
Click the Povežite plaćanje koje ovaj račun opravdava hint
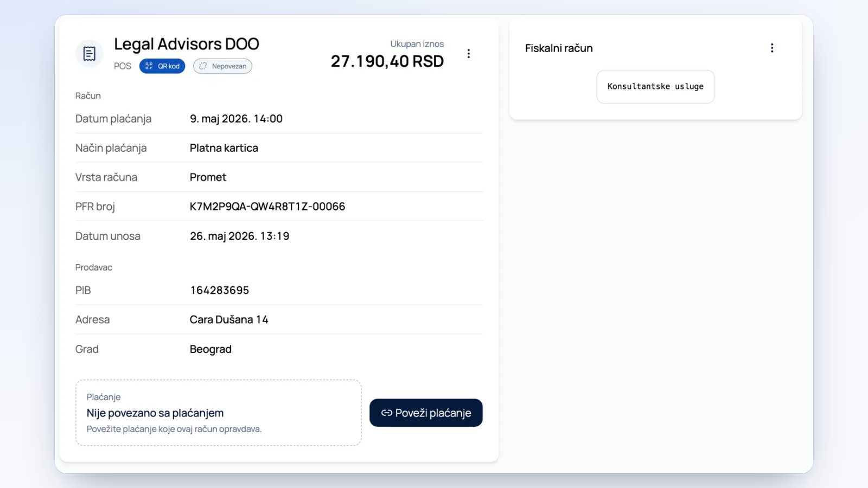pyautogui.click(x=174, y=429)
